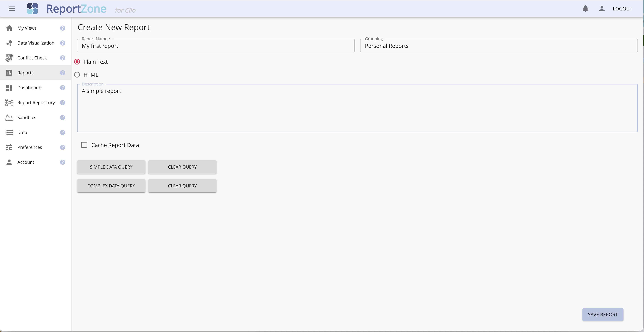
Task: Go to My Views menu item
Action: (35, 28)
